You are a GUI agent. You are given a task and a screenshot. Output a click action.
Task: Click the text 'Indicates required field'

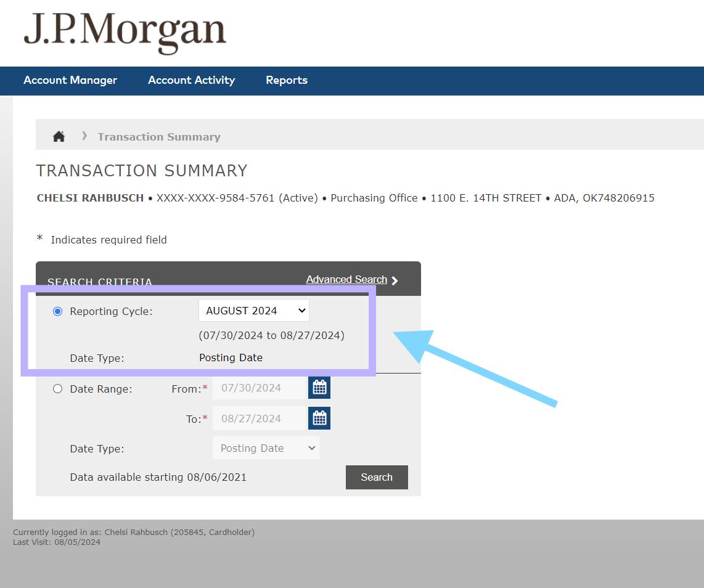point(108,240)
